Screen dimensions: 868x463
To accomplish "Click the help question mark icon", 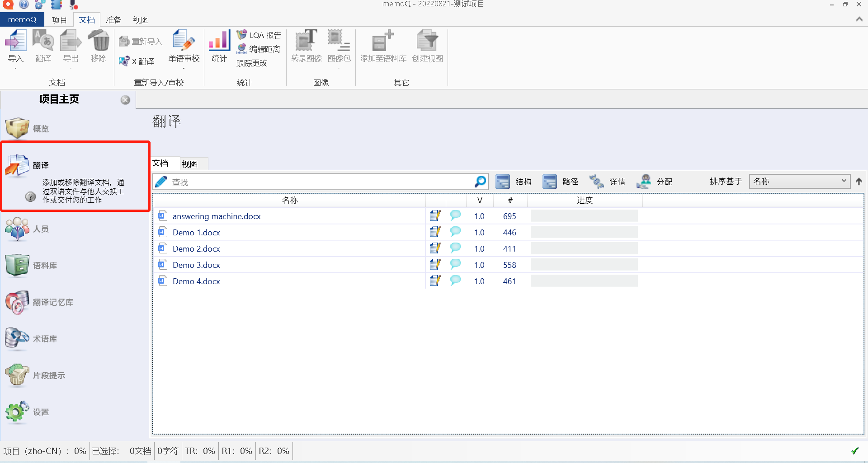I will click(x=30, y=197).
